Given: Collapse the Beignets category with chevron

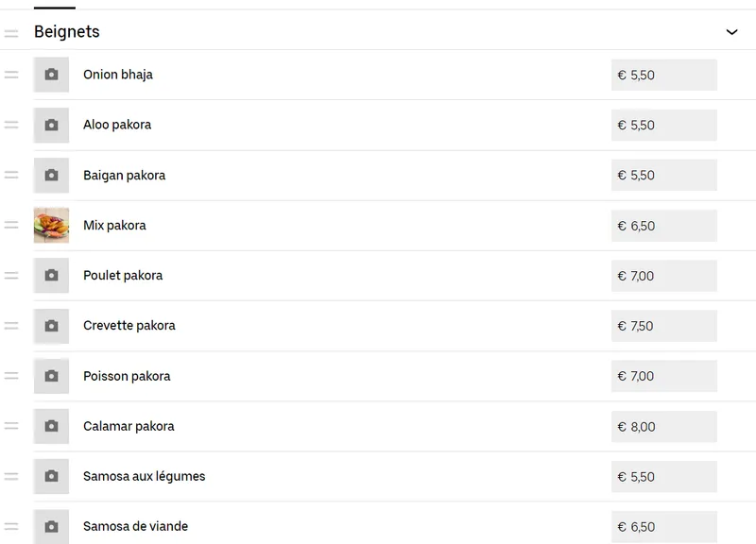Looking at the screenshot, I should [x=731, y=32].
